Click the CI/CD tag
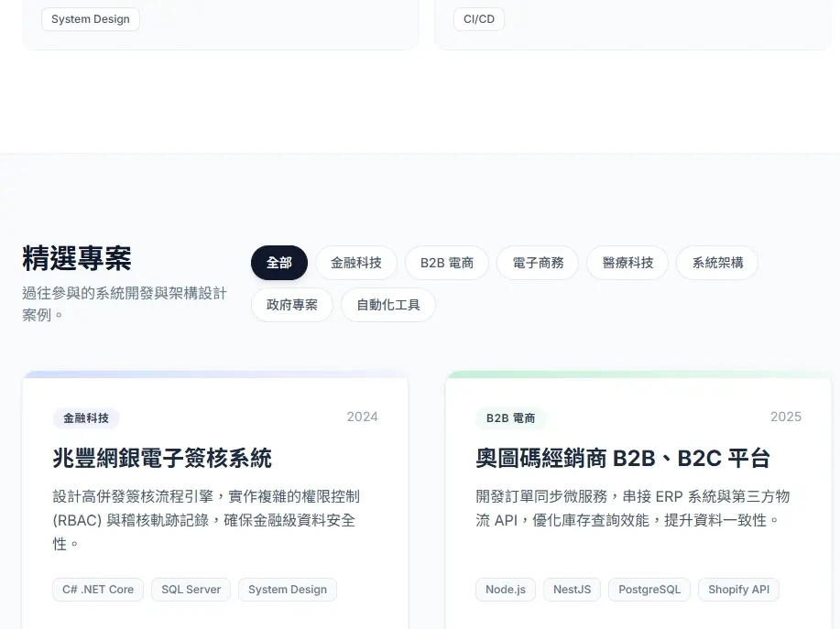The height and width of the screenshot is (629, 840). (x=478, y=18)
